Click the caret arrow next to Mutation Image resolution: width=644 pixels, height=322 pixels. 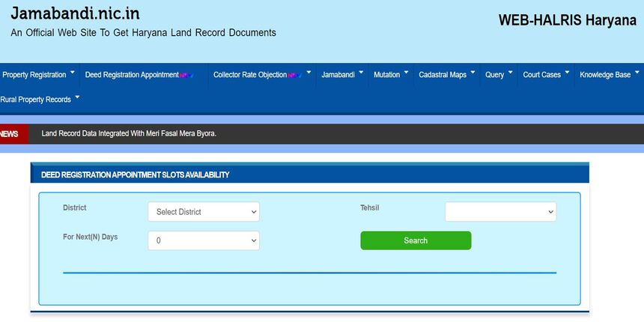coord(407,73)
